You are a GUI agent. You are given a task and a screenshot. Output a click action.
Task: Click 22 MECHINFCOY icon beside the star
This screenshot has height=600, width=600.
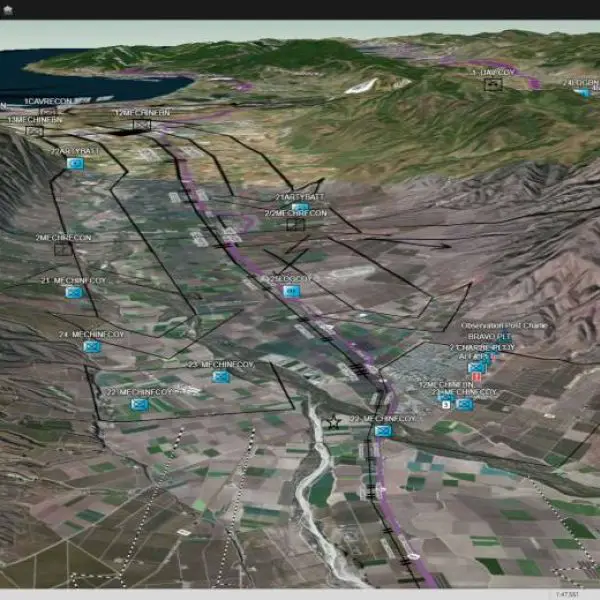tap(382, 430)
